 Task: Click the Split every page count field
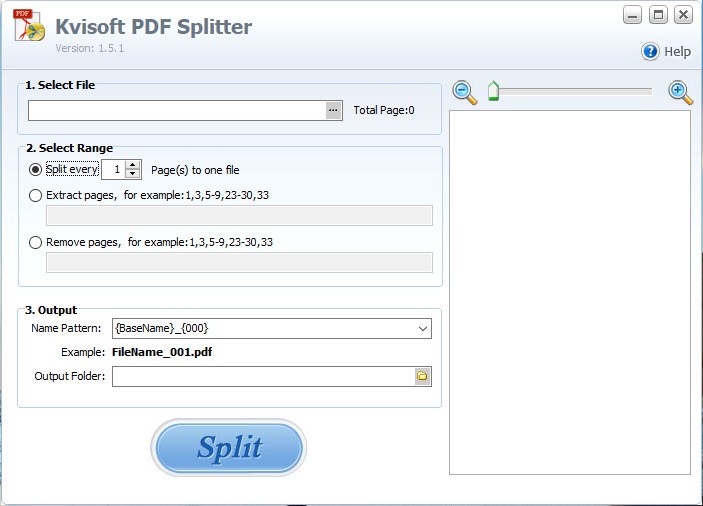coord(114,169)
